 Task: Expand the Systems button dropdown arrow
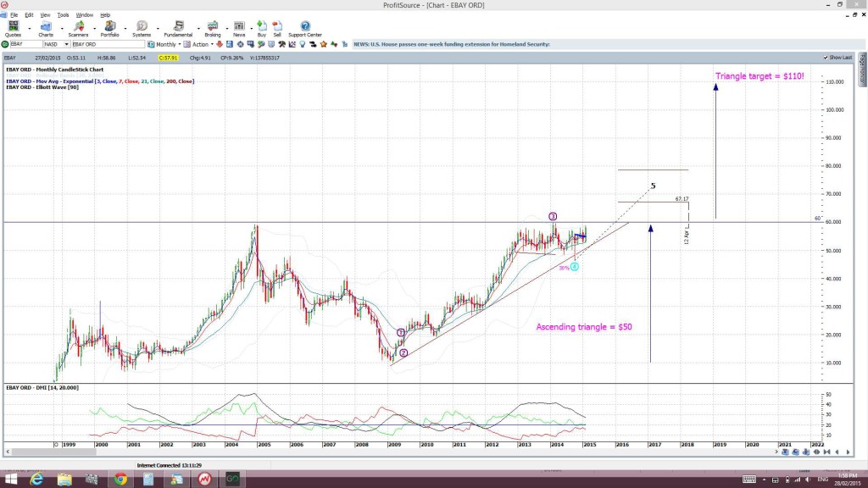157,29
